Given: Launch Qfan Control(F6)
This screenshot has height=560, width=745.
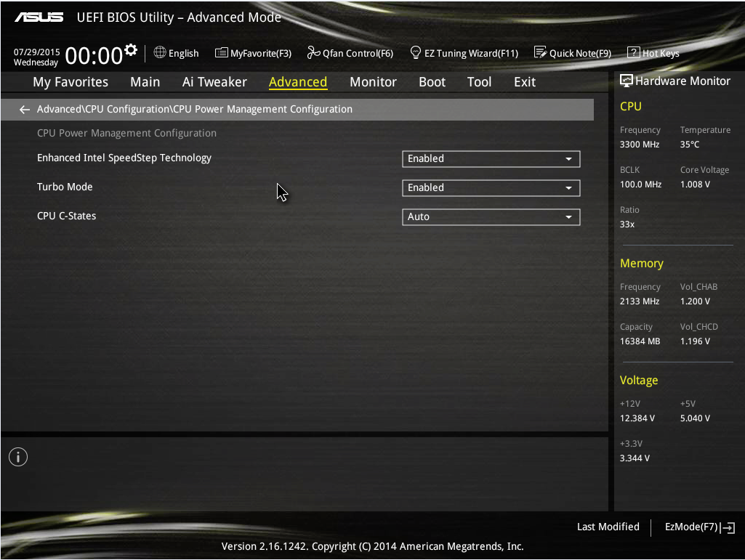Looking at the screenshot, I should (350, 53).
